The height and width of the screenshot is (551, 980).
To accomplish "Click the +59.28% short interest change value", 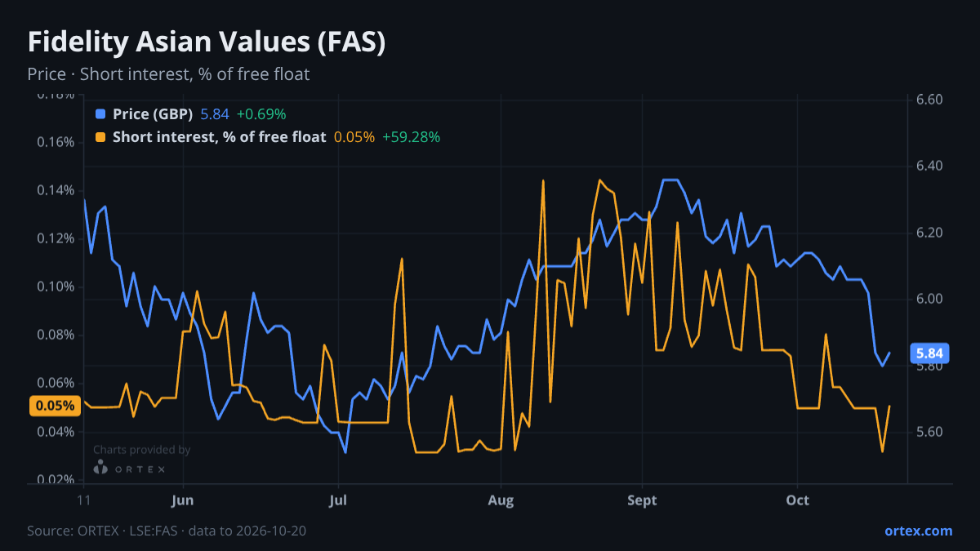I will click(x=411, y=137).
